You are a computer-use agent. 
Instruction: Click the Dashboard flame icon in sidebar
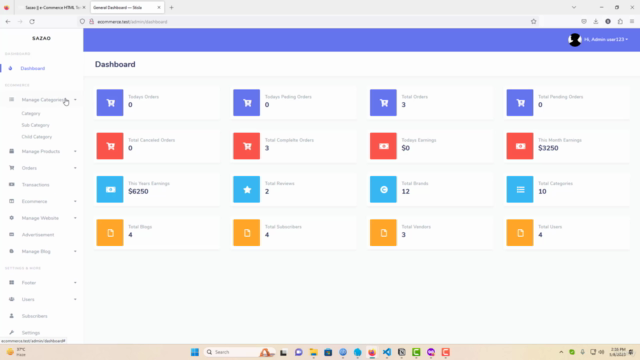[x=10, y=68]
